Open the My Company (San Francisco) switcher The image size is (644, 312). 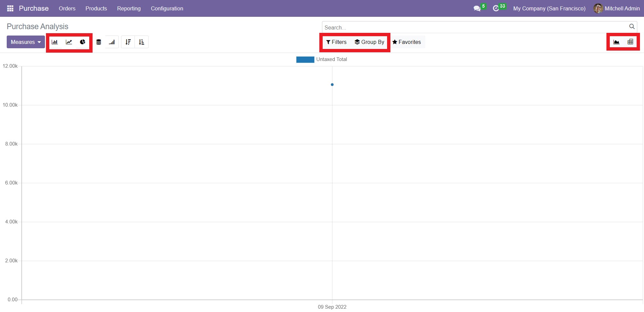tap(549, 8)
